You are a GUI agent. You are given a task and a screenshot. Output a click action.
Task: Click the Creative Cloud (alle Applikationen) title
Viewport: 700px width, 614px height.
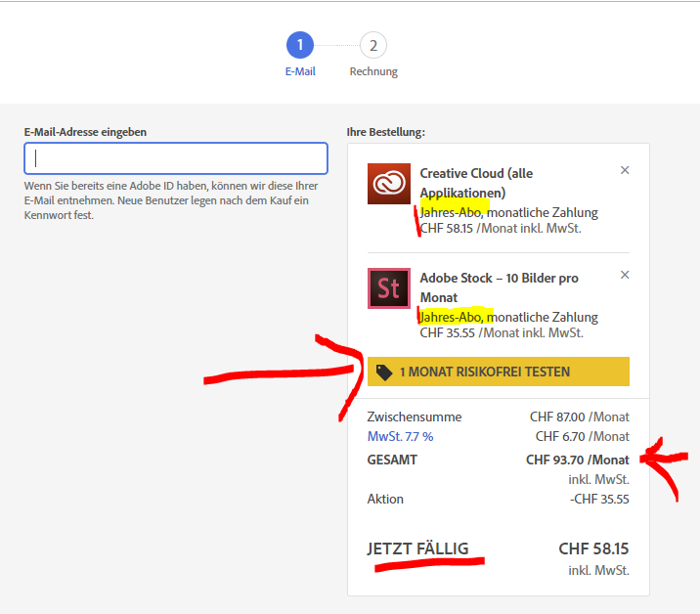[x=476, y=183]
